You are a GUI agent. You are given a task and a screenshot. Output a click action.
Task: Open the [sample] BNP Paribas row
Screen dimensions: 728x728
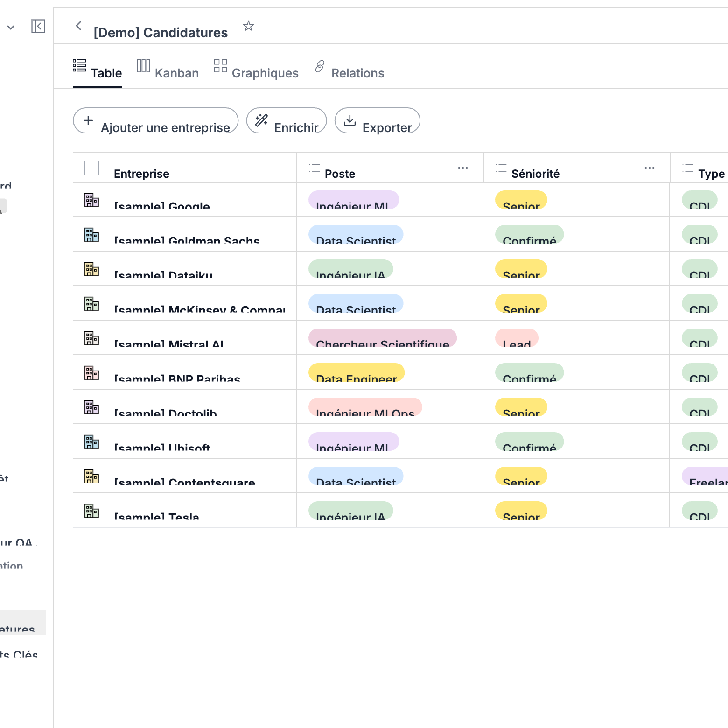pos(177,378)
